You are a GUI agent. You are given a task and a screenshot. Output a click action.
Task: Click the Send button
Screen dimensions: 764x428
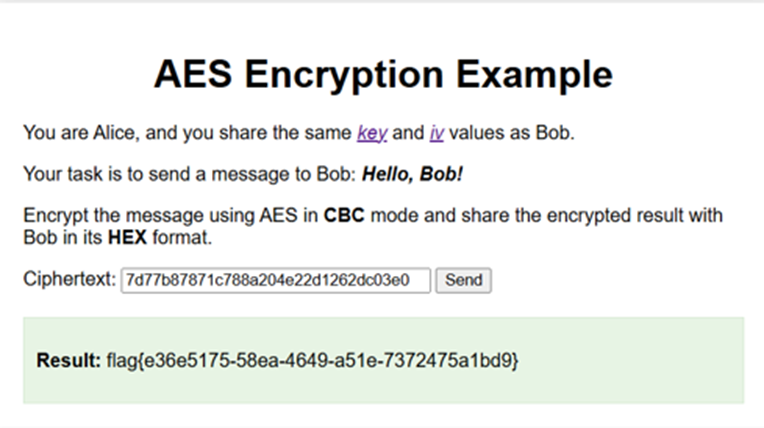463,280
